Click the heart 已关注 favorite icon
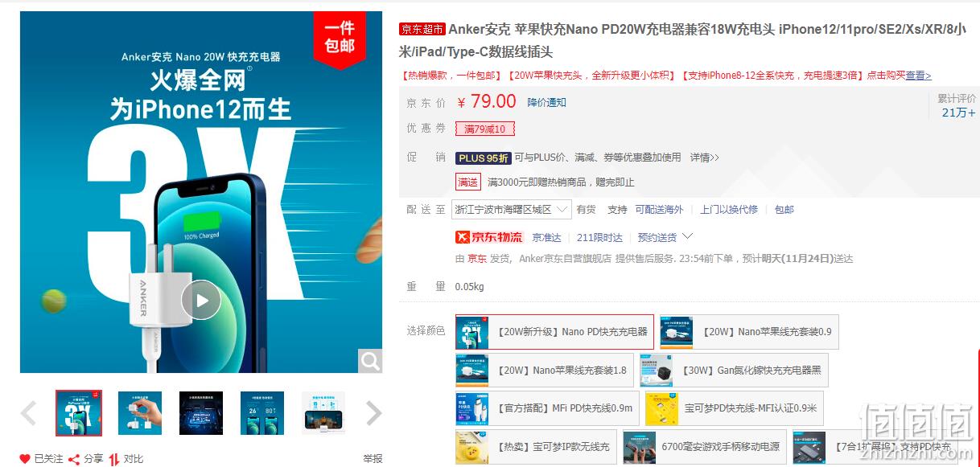The width and height of the screenshot is (980, 467). point(25,459)
